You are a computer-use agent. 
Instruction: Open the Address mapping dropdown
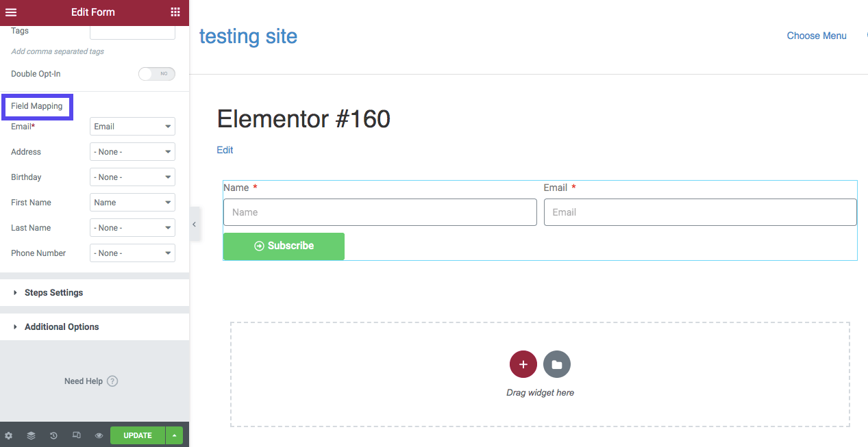pos(132,151)
